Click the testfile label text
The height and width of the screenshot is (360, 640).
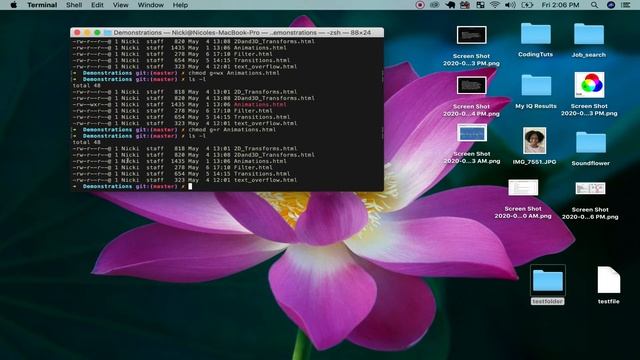click(609, 301)
